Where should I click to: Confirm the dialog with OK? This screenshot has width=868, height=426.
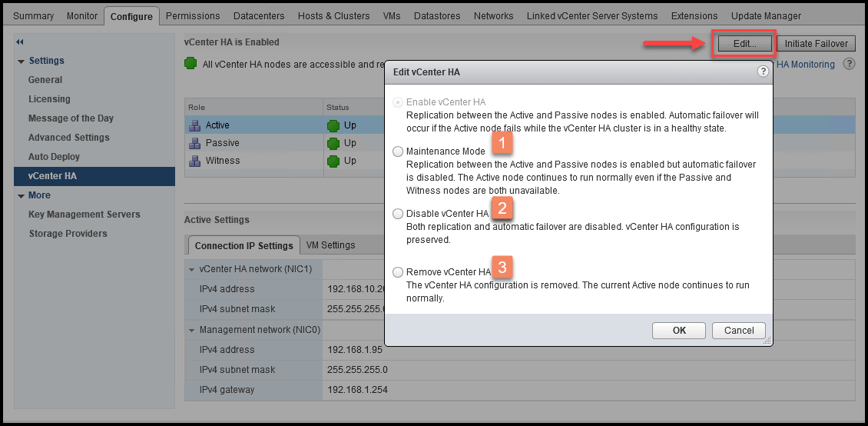click(679, 330)
